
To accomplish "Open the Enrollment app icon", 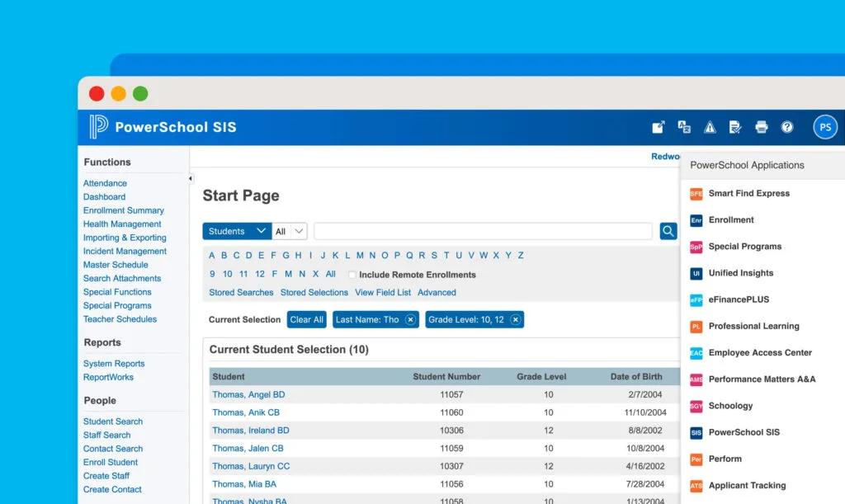I will coord(696,220).
